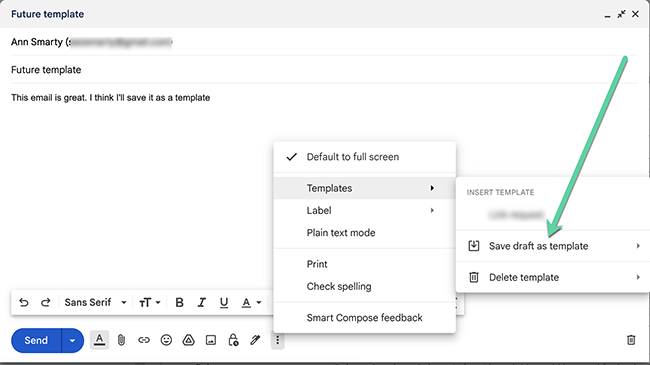Close the compose window
This screenshot has width=650, height=365.
point(635,14)
